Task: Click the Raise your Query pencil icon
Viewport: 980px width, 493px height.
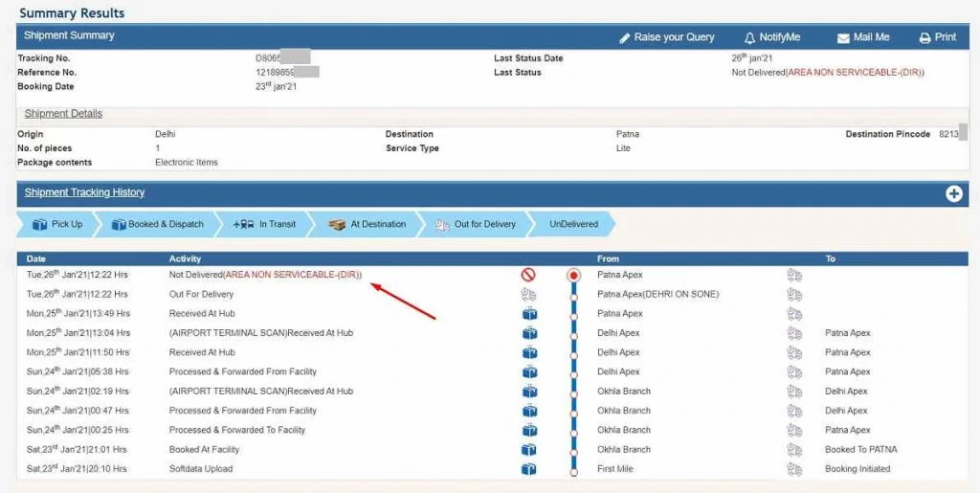Action: (x=624, y=38)
